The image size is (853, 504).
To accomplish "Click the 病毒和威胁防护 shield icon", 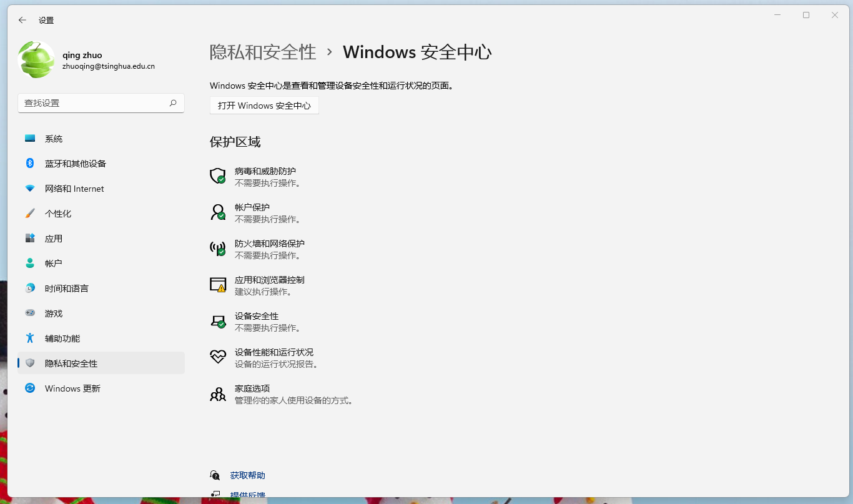I will click(217, 176).
